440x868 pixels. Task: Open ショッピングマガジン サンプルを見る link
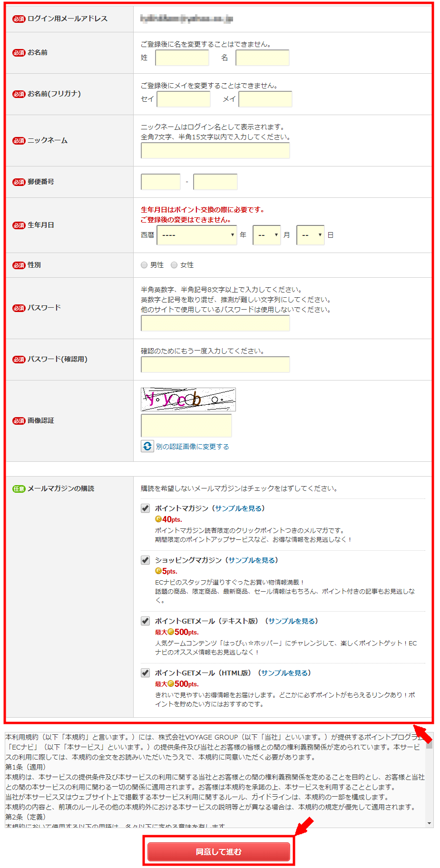(252, 560)
